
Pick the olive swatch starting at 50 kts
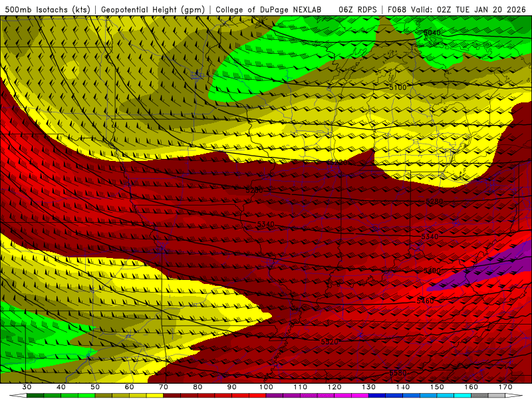[104, 396]
